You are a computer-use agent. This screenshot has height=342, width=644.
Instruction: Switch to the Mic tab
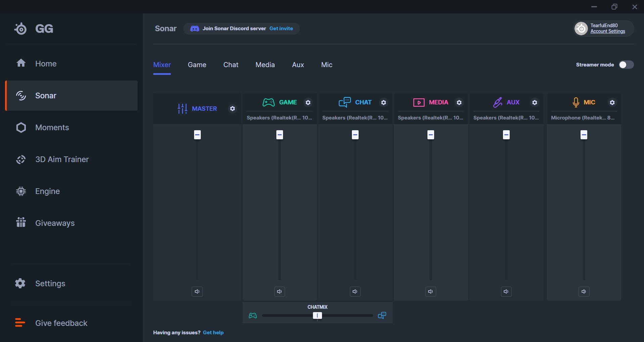pos(327,65)
